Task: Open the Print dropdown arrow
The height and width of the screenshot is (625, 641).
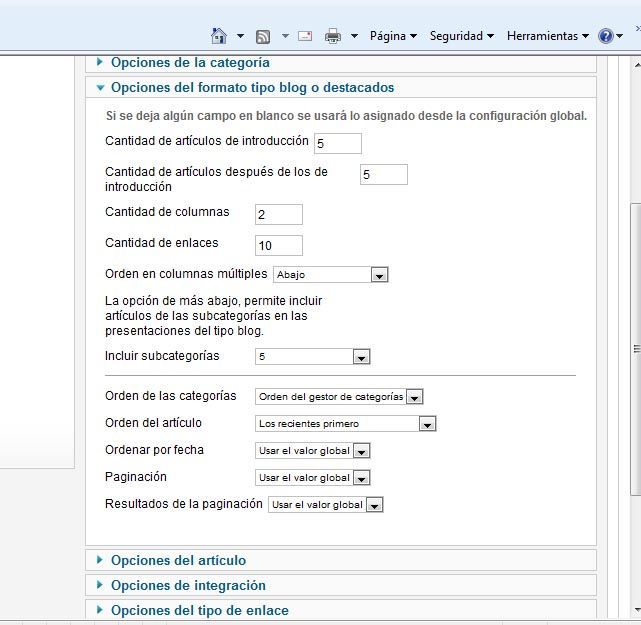Action: pos(354,36)
